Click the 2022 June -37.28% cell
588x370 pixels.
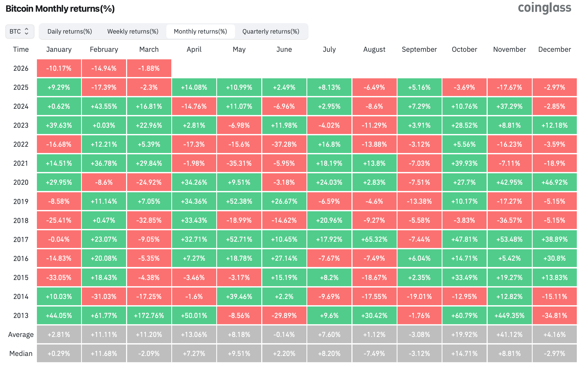click(284, 144)
